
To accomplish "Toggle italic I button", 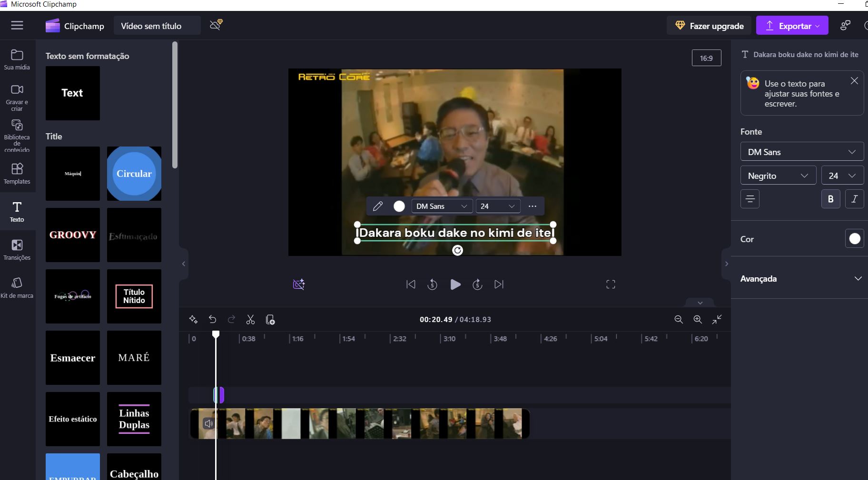I will click(854, 199).
